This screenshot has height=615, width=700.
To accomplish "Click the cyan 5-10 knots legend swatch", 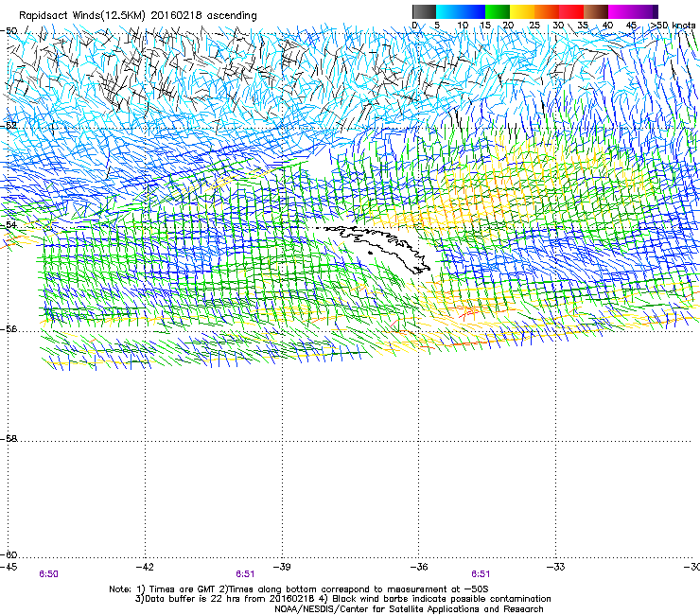I will pyautogui.click(x=448, y=11).
